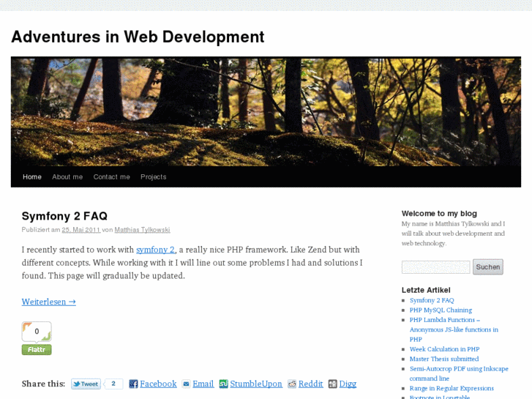
Task: Click the post date 25. Mai 2011
Action: click(81, 230)
